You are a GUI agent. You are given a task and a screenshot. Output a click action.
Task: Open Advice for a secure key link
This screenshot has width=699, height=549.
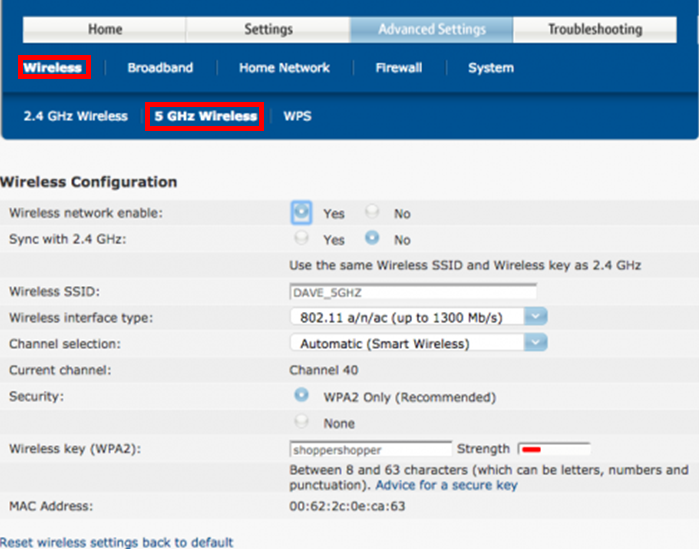pos(446,485)
